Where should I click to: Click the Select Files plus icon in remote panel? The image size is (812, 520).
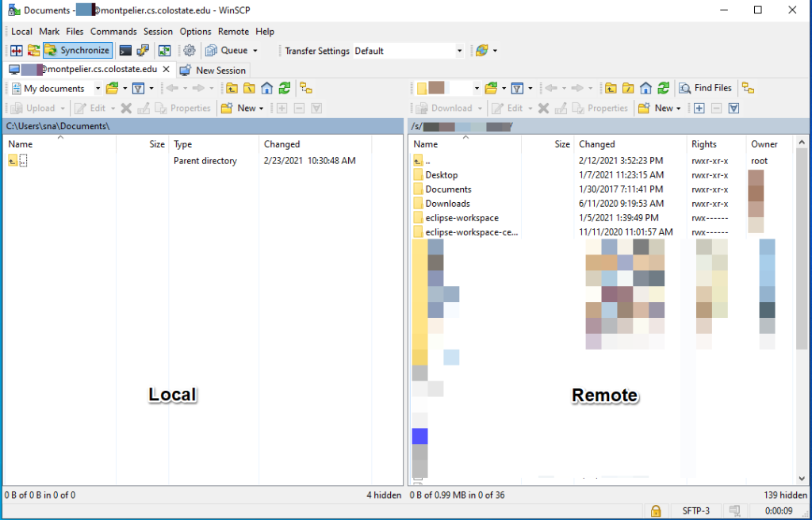699,109
